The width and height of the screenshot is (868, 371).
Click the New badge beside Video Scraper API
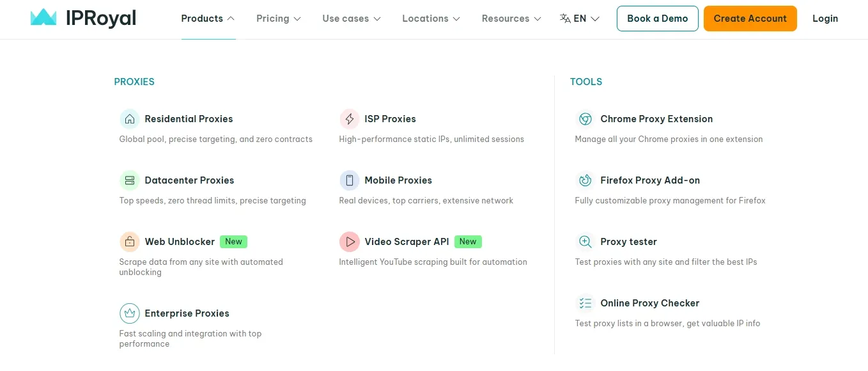click(468, 242)
